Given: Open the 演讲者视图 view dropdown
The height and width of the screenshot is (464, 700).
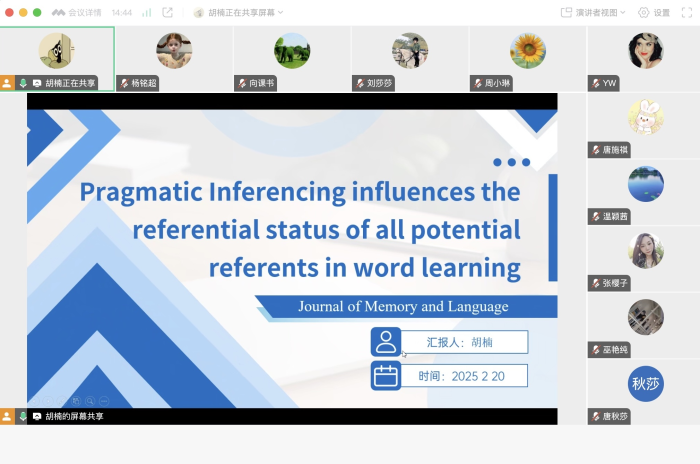Looking at the screenshot, I should pos(593,13).
